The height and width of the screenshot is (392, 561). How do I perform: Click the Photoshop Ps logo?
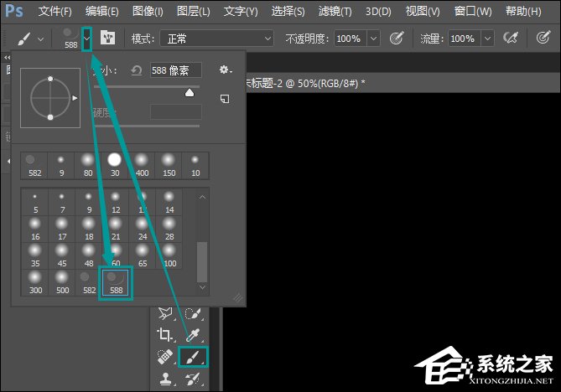[x=14, y=11]
